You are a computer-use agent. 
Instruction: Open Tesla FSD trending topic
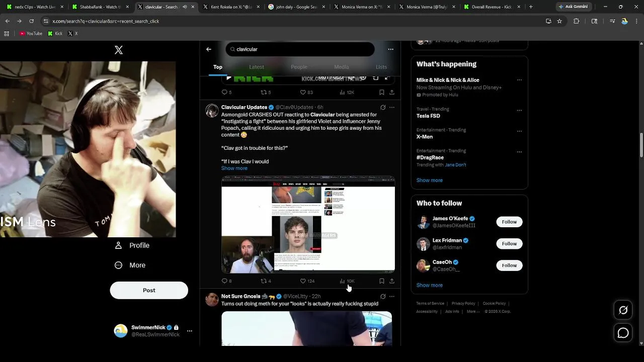[x=428, y=116]
